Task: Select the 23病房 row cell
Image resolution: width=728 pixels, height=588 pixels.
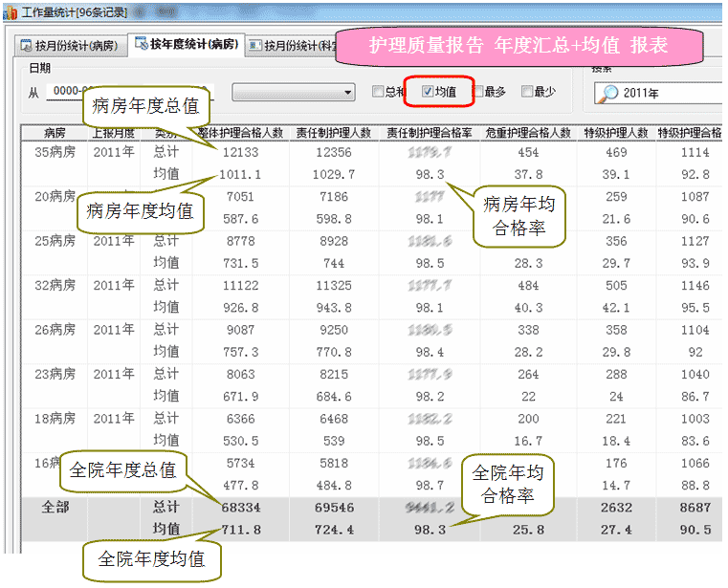Action: (55, 374)
